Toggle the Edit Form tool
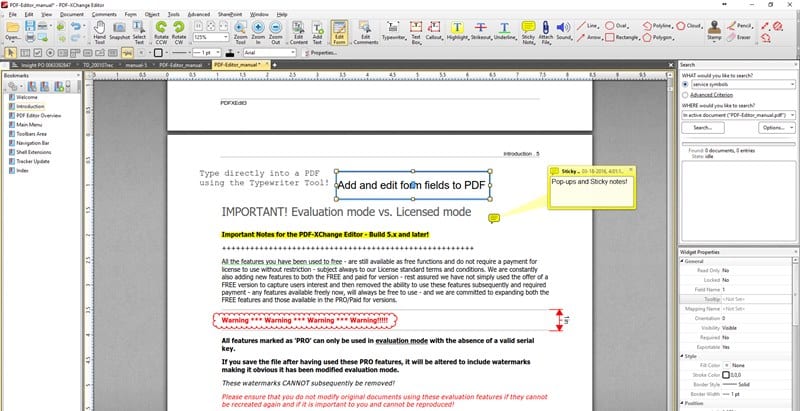 (339, 32)
